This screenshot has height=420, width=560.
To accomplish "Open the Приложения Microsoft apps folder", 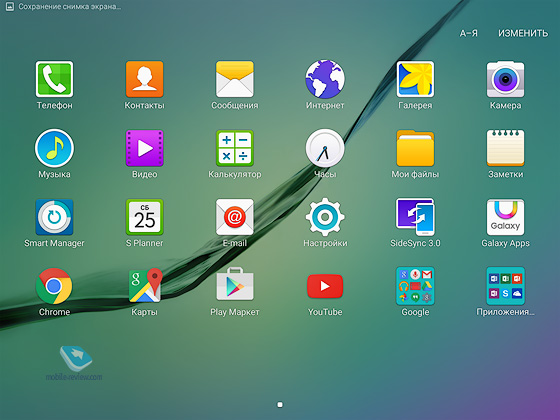I will [505, 286].
